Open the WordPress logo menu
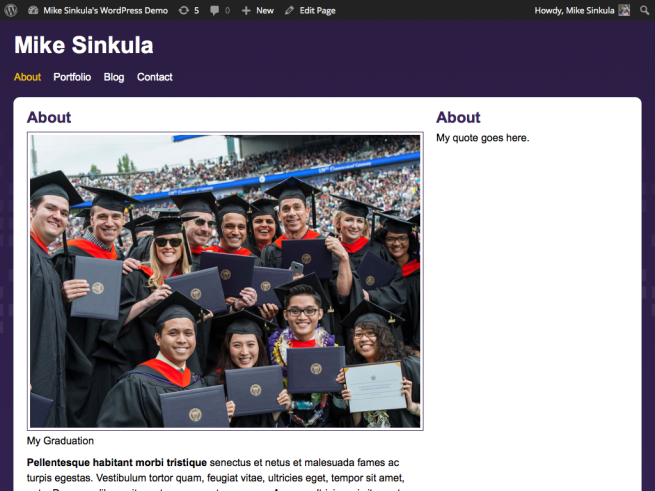The height and width of the screenshot is (491, 655). click(x=11, y=10)
